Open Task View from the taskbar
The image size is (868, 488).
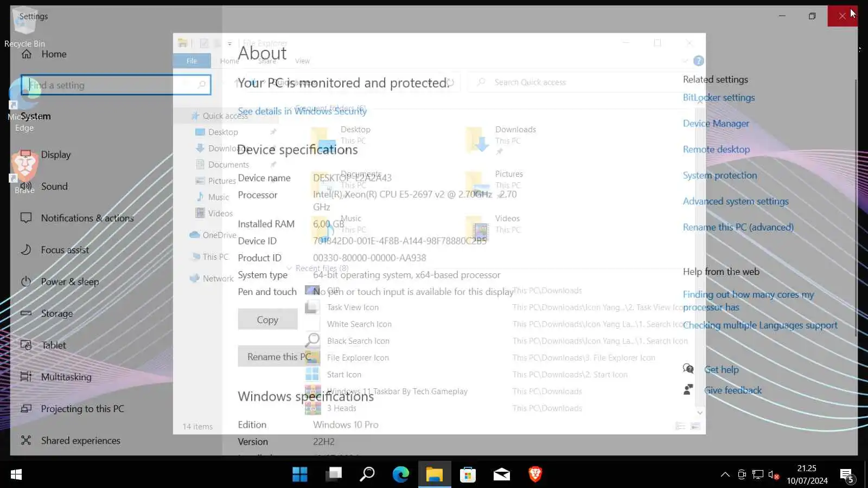(x=334, y=474)
